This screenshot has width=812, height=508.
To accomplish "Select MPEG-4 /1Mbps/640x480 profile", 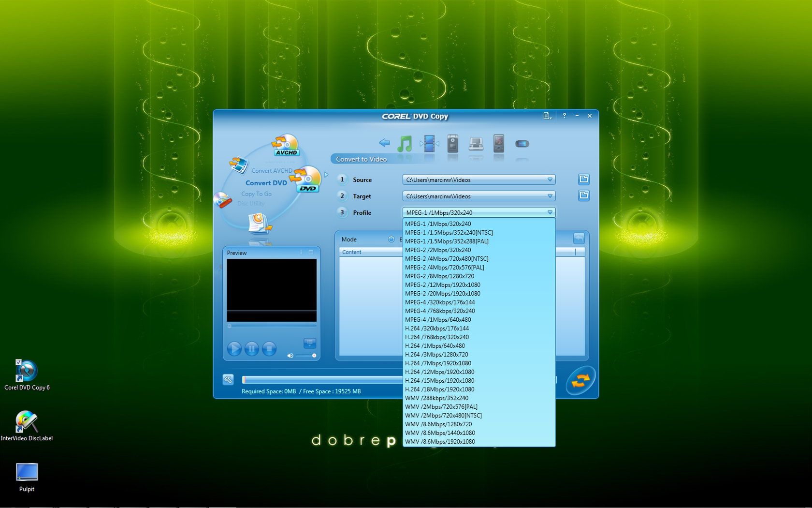I will (x=478, y=320).
